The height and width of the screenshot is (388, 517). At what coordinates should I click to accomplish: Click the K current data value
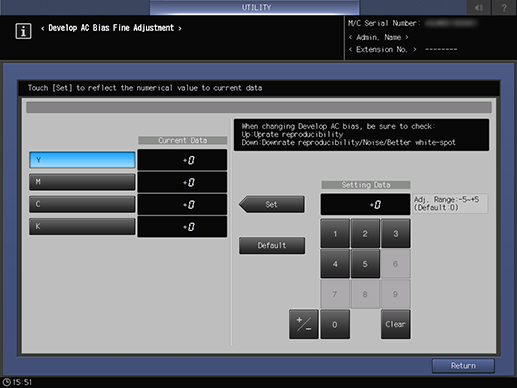click(182, 227)
